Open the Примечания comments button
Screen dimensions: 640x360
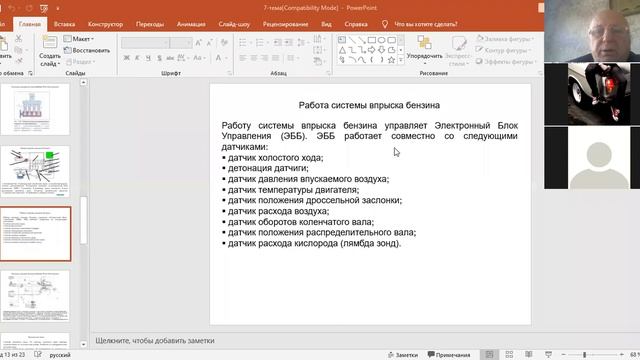tap(449, 355)
